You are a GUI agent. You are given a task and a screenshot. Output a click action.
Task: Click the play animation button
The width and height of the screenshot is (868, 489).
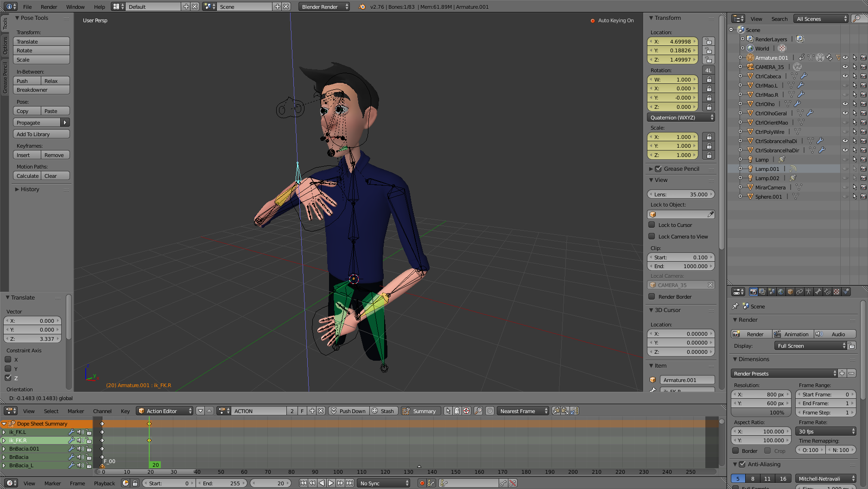(x=331, y=483)
